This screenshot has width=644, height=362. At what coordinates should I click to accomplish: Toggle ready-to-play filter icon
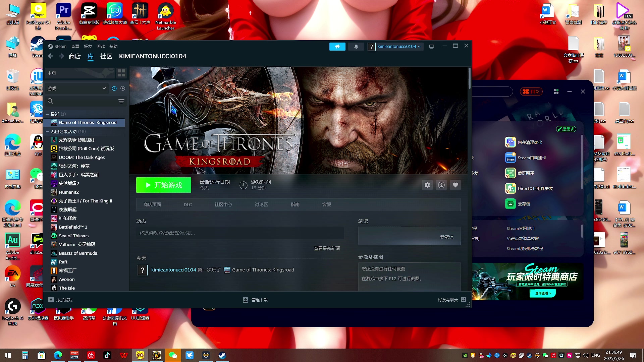(x=123, y=88)
